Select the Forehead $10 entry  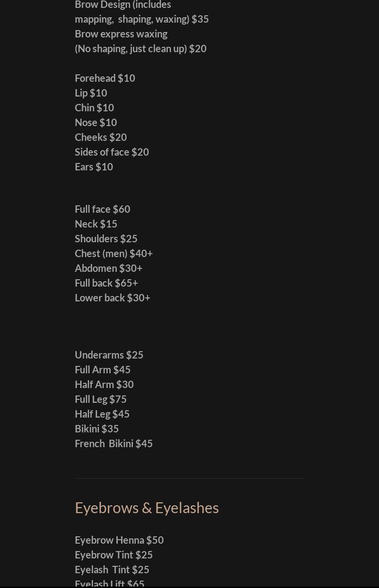105,78
